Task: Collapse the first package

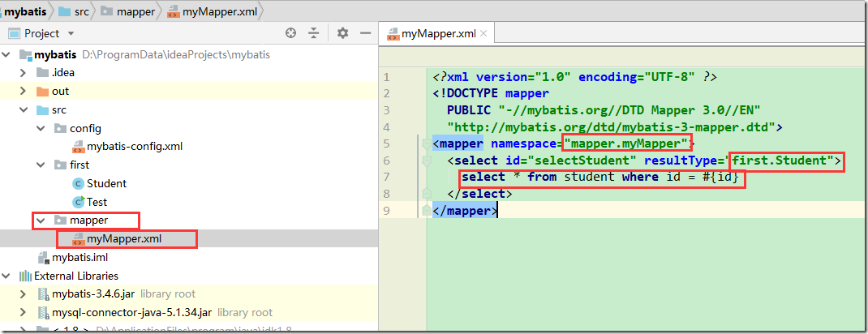Action: [41, 165]
